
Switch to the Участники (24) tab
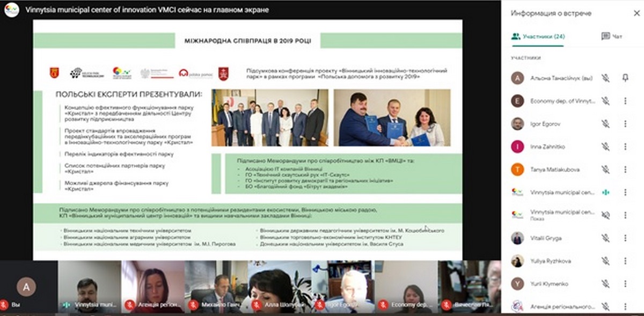(x=538, y=36)
